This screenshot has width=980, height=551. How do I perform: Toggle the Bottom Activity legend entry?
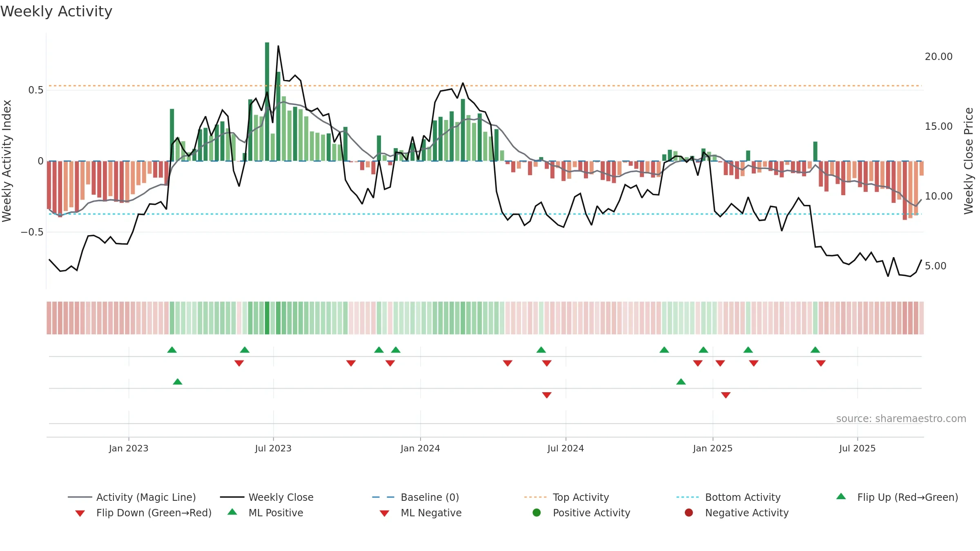pyautogui.click(x=728, y=497)
